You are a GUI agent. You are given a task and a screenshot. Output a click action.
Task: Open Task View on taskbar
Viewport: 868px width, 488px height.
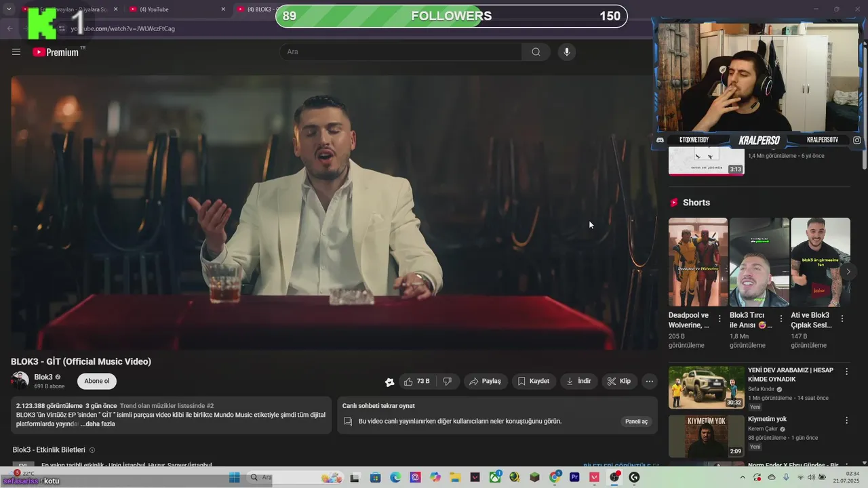pos(354,478)
